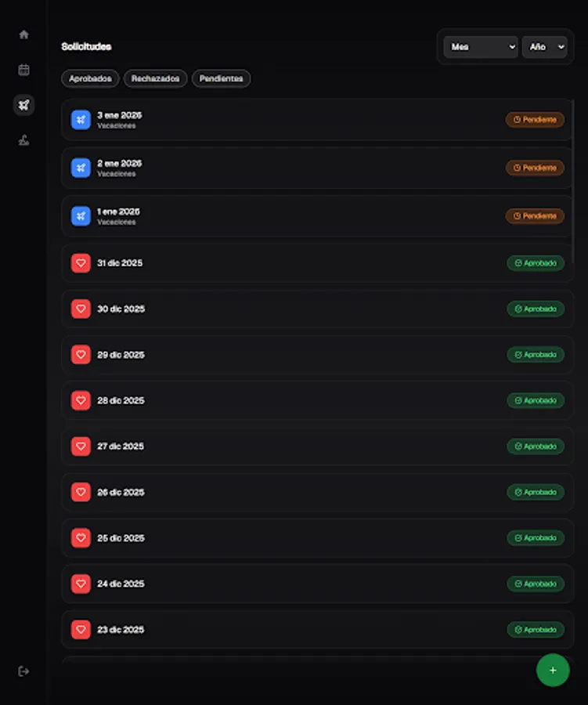The height and width of the screenshot is (705, 588).
Task: Click Vacaciones label under 2 ene 2026
Action: click(x=117, y=174)
